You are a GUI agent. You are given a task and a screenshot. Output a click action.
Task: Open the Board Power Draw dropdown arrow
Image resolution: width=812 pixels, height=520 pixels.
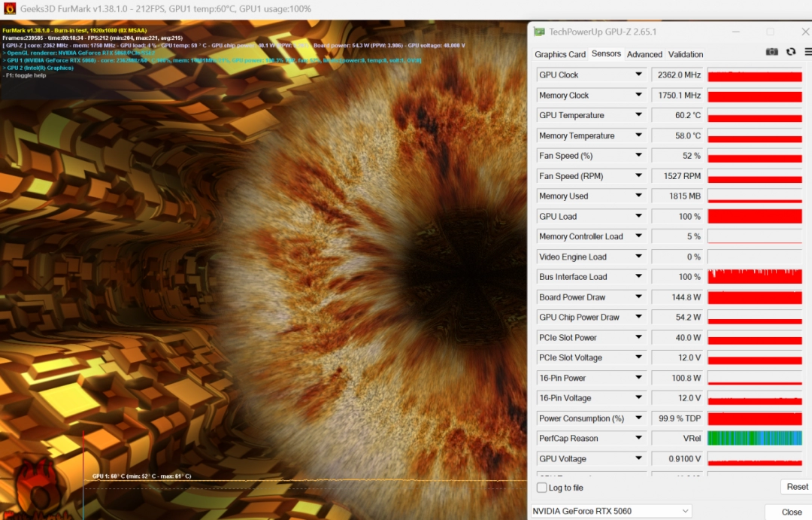coord(638,297)
